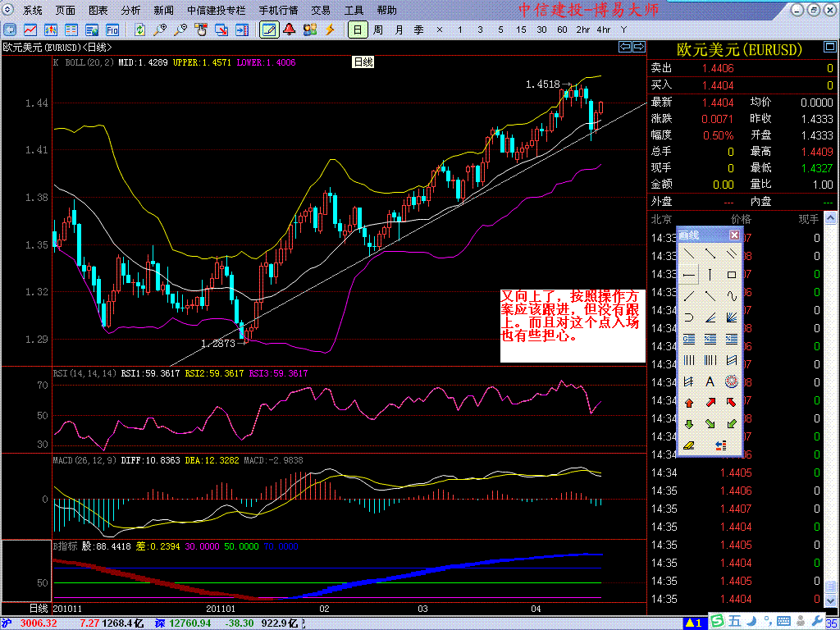Click the green refresh toolbar icon

coord(139,30)
